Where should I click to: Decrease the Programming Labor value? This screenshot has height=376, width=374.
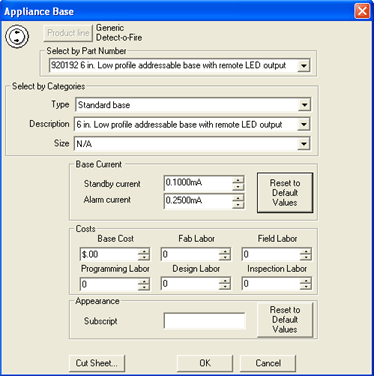point(144,287)
